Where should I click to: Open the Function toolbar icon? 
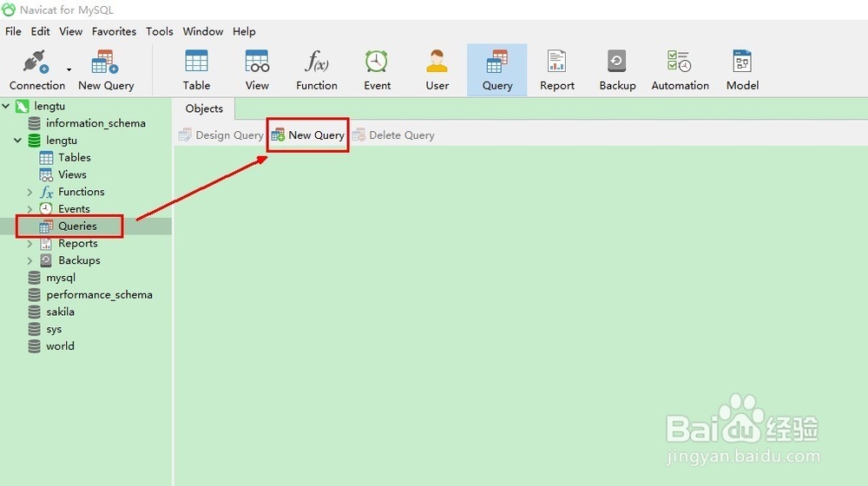[317, 69]
